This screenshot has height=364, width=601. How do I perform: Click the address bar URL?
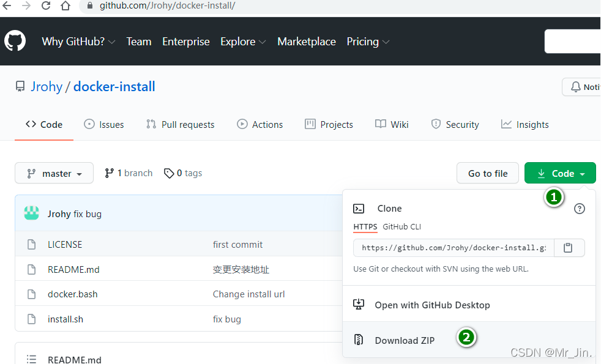(168, 6)
